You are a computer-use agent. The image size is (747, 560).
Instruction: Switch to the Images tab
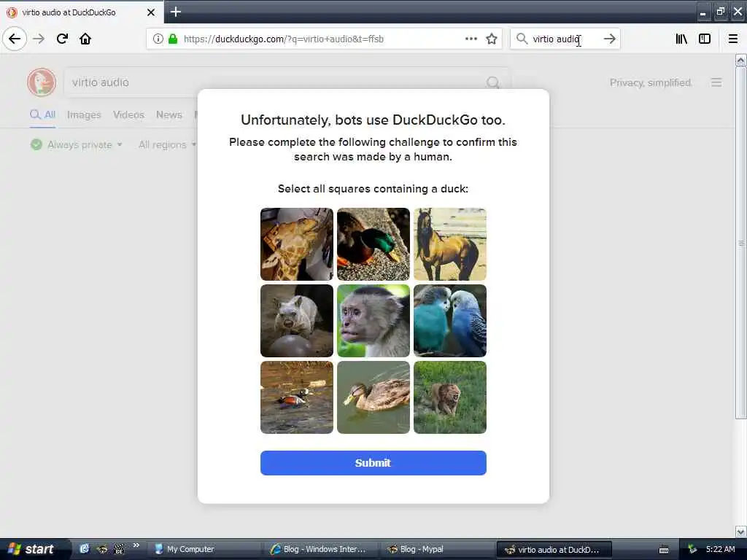coord(84,114)
